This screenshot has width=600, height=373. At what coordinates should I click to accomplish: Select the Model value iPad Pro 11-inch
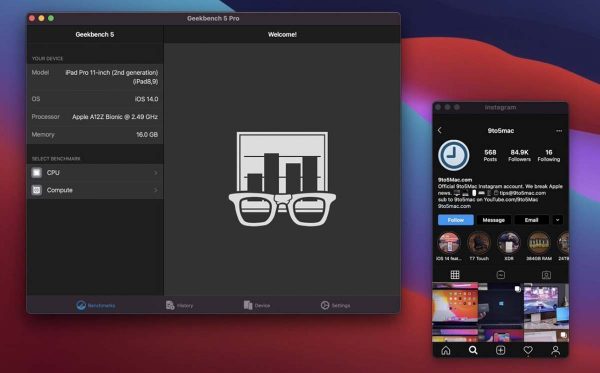[x=111, y=77]
